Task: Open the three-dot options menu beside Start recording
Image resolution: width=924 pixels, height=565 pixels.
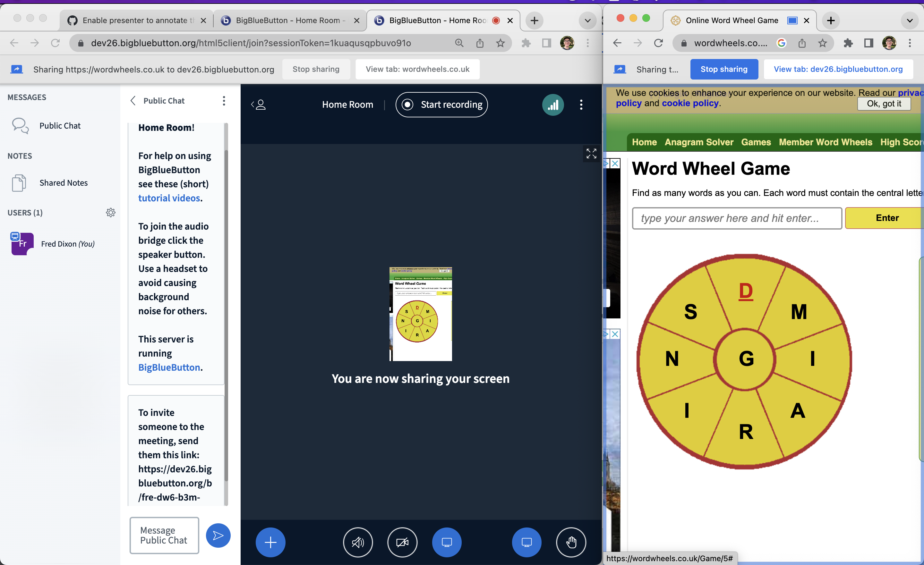Action: (581, 105)
